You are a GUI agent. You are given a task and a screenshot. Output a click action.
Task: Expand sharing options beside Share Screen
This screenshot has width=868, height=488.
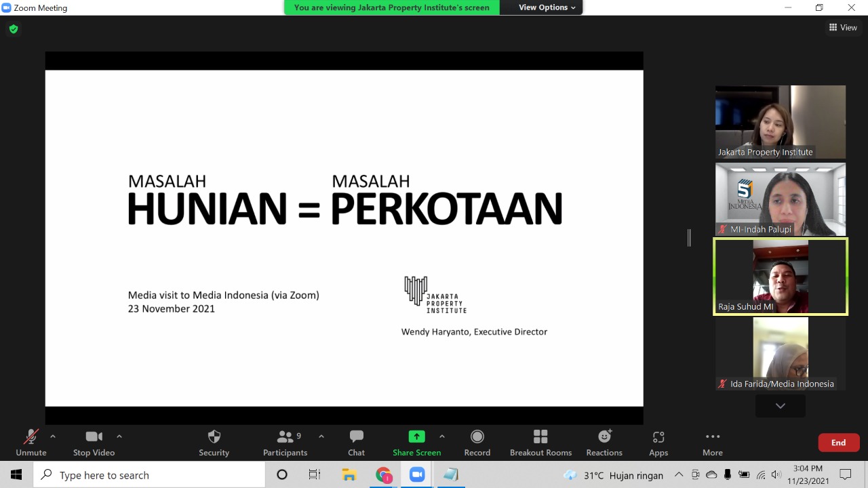442,436
